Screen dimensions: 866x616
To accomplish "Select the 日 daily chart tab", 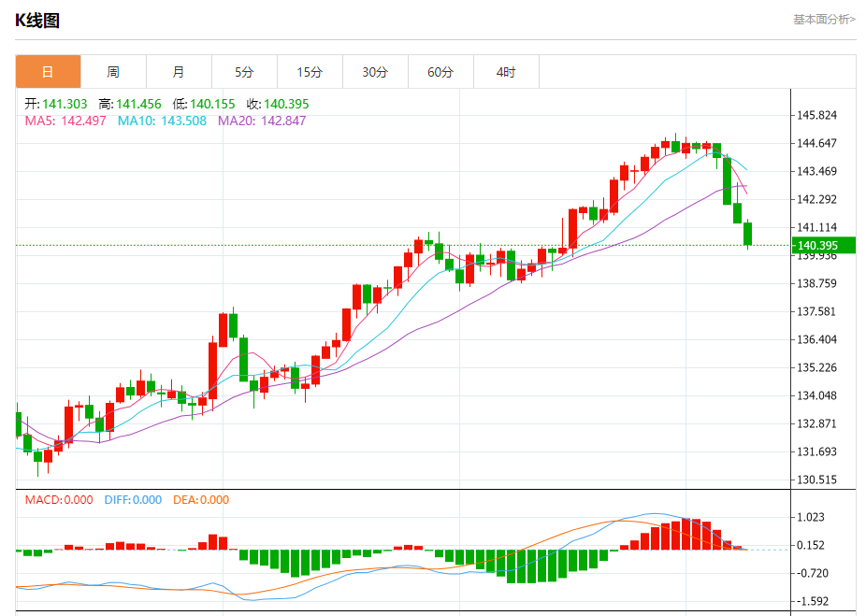I will click(x=48, y=72).
